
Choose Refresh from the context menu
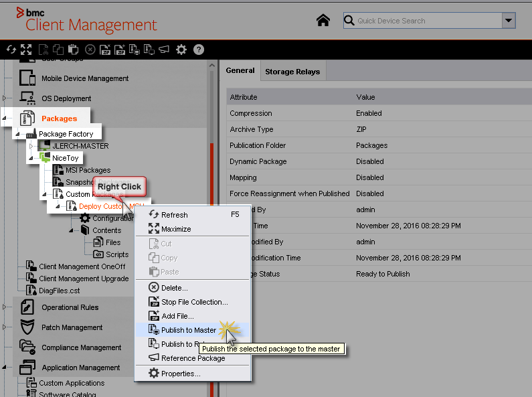coord(193,214)
